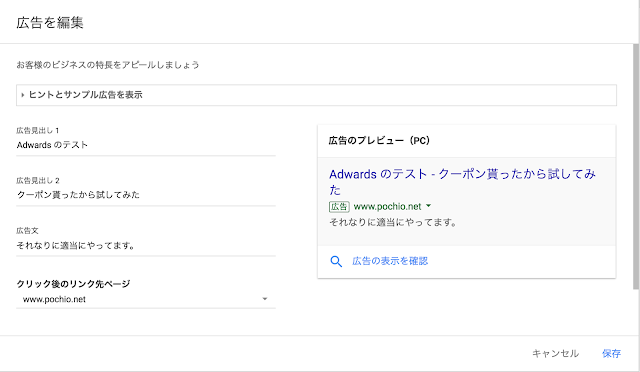Click the 広告のプレビュー (PC) header
This screenshot has height=372, width=640.
379,141
